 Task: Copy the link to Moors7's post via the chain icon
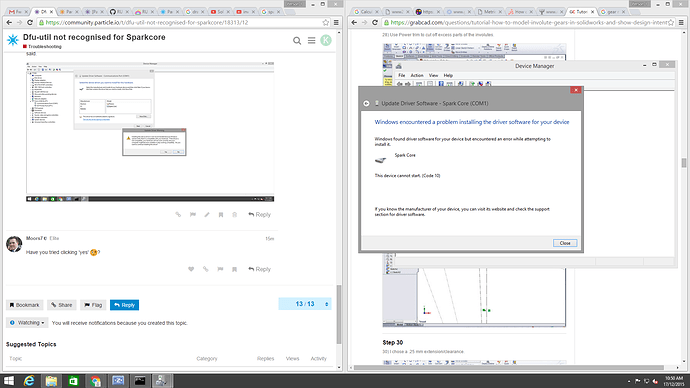pos(206,269)
